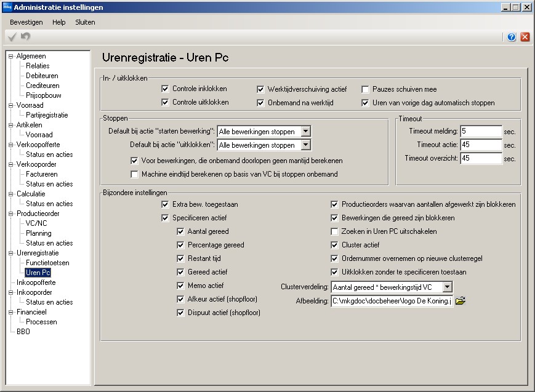Open dropdown for Default bij actie uitklokken

pyautogui.click(x=306, y=145)
